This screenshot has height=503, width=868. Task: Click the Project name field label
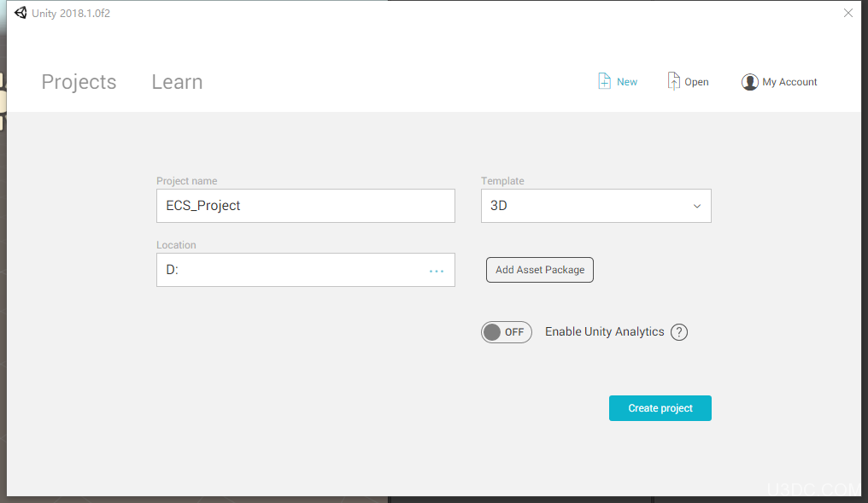(x=186, y=181)
